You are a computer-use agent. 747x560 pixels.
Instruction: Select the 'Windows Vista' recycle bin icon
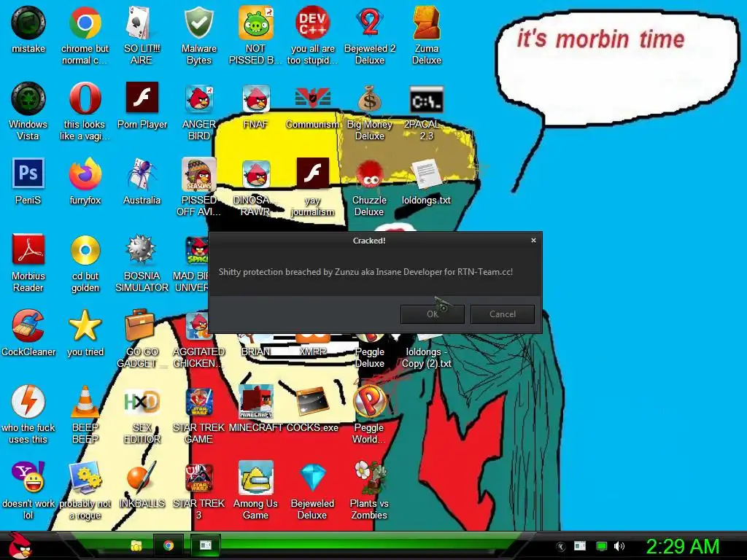coord(28,98)
